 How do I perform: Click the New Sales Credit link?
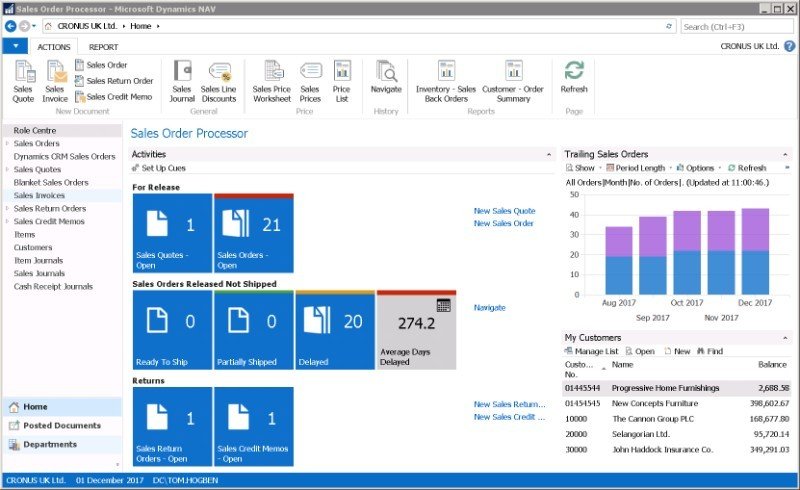coord(509,416)
